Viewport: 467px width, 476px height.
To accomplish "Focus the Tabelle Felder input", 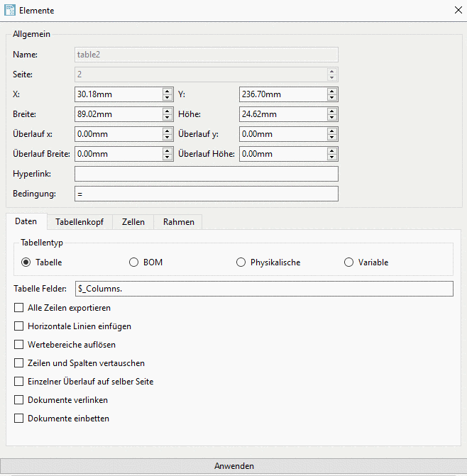I will [263, 289].
